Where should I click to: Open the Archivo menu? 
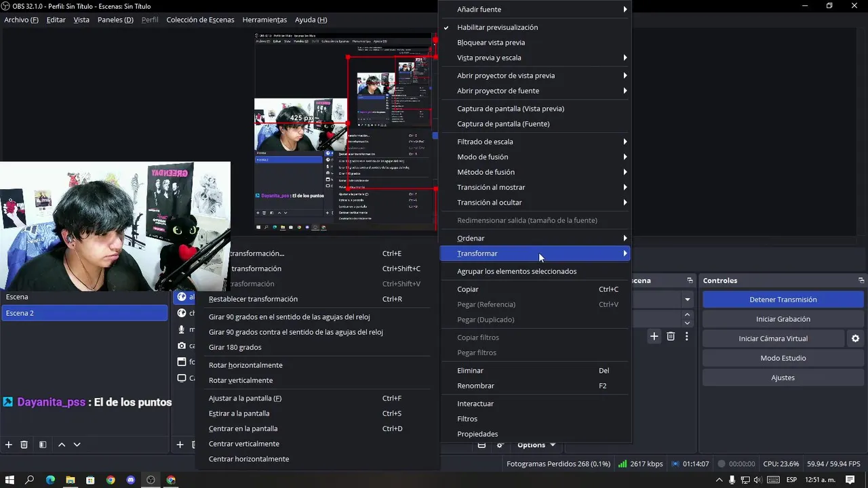point(21,20)
